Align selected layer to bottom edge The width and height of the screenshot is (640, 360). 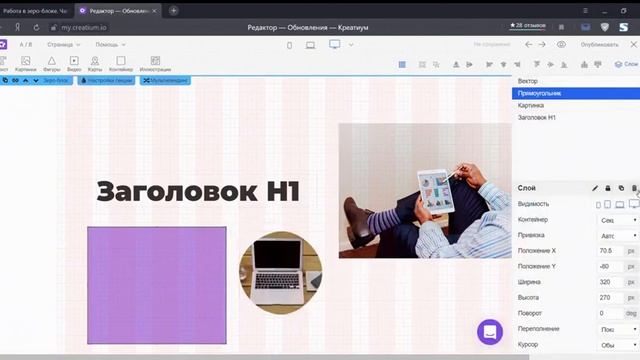(x=564, y=64)
